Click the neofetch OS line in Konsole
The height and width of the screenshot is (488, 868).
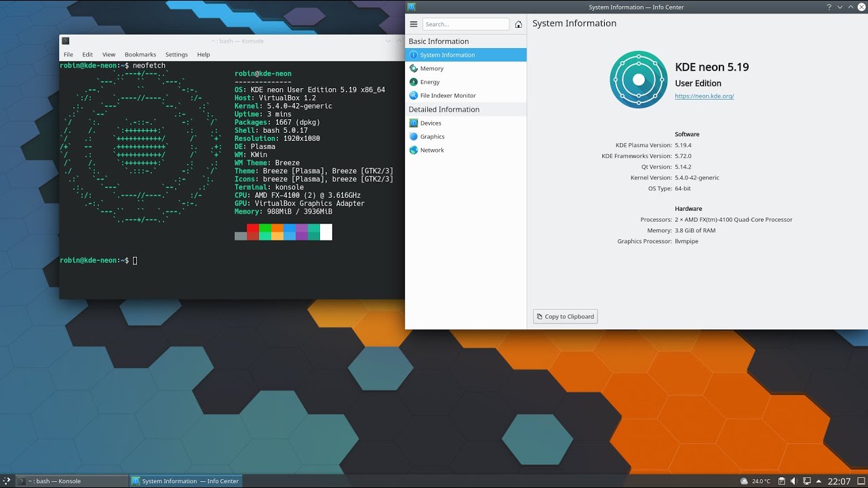point(310,90)
